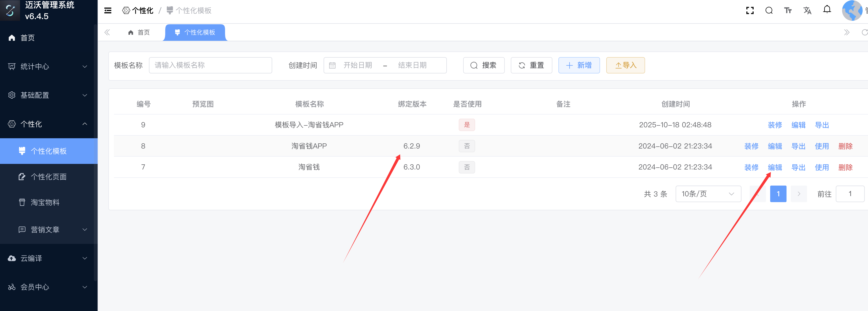Open the notification bell icon
This screenshot has height=311, width=868.
(x=827, y=10)
